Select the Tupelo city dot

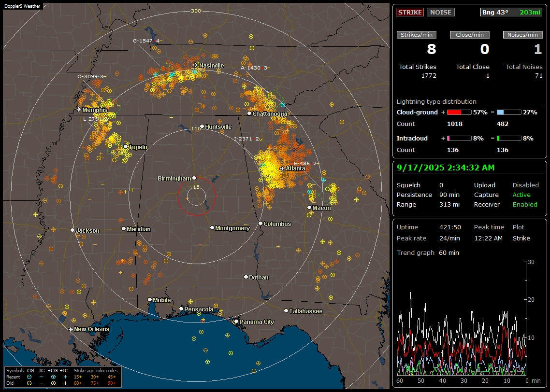tap(126, 146)
